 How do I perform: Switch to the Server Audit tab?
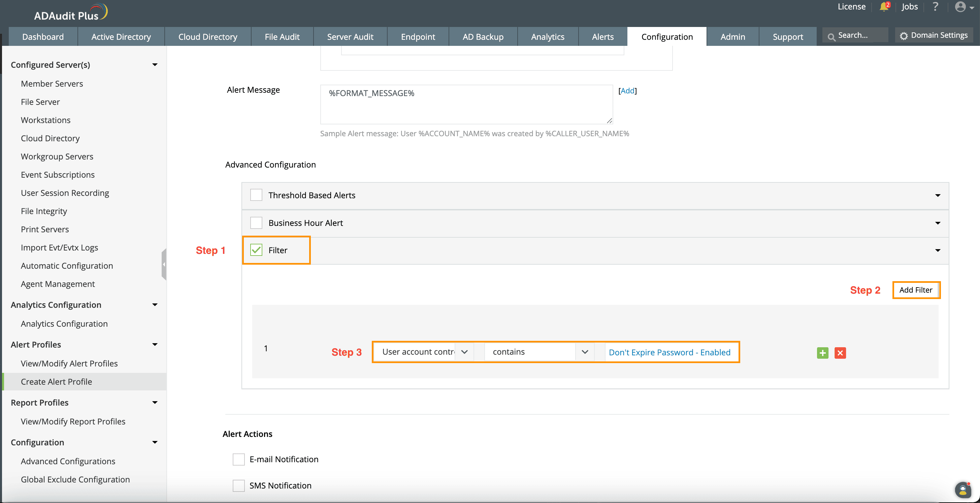tap(350, 36)
